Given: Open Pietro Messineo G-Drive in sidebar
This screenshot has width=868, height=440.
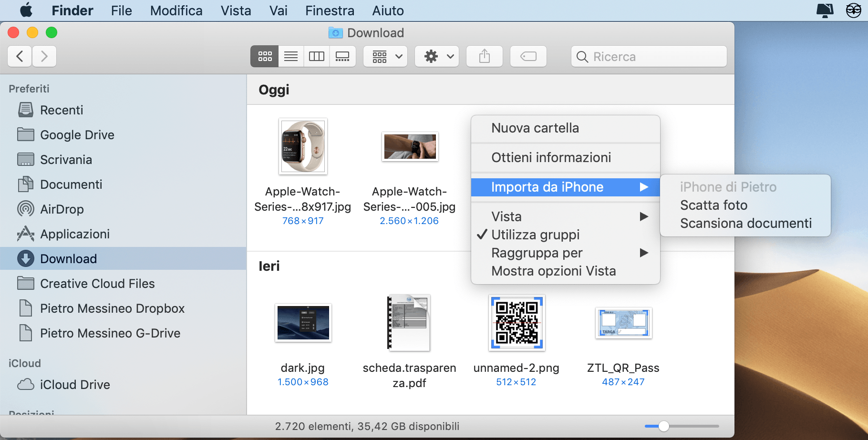Looking at the screenshot, I should tap(123, 333).
